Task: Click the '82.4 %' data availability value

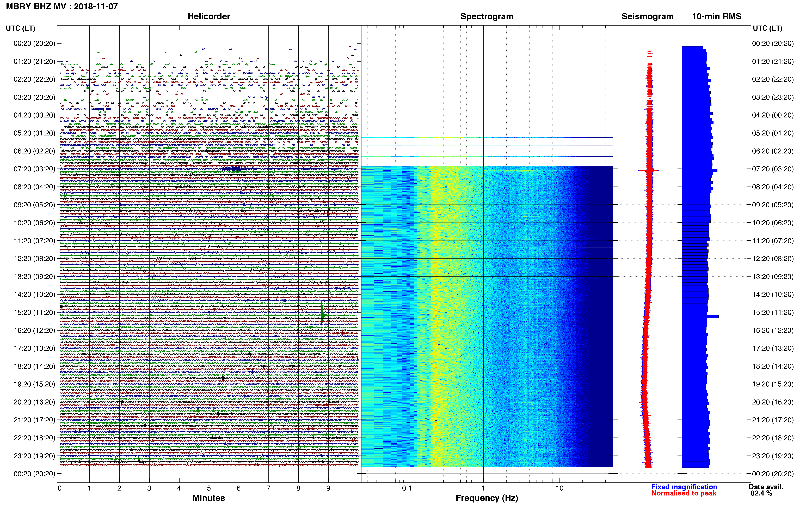Action: click(761, 493)
